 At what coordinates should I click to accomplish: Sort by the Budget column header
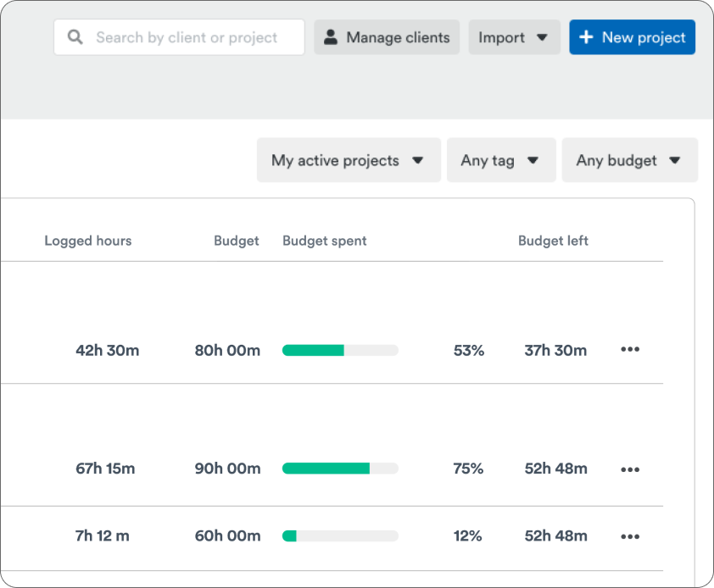[x=236, y=241]
